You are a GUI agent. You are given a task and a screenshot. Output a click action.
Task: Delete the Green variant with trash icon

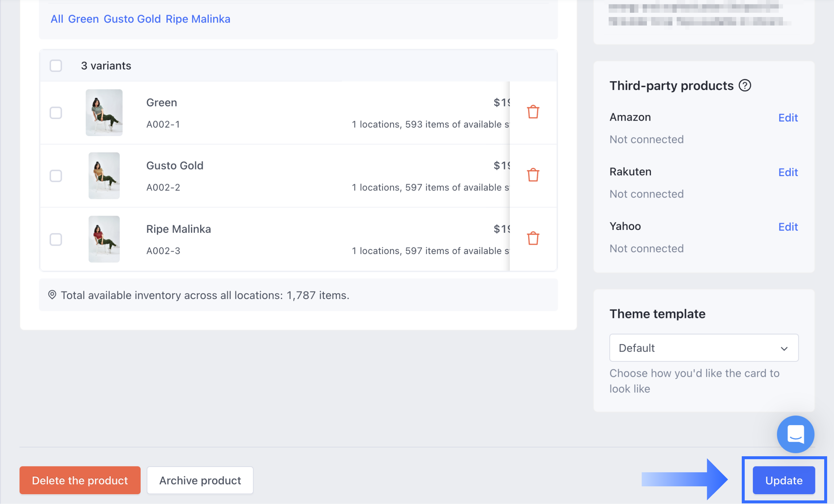pyautogui.click(x=533, y=112)
